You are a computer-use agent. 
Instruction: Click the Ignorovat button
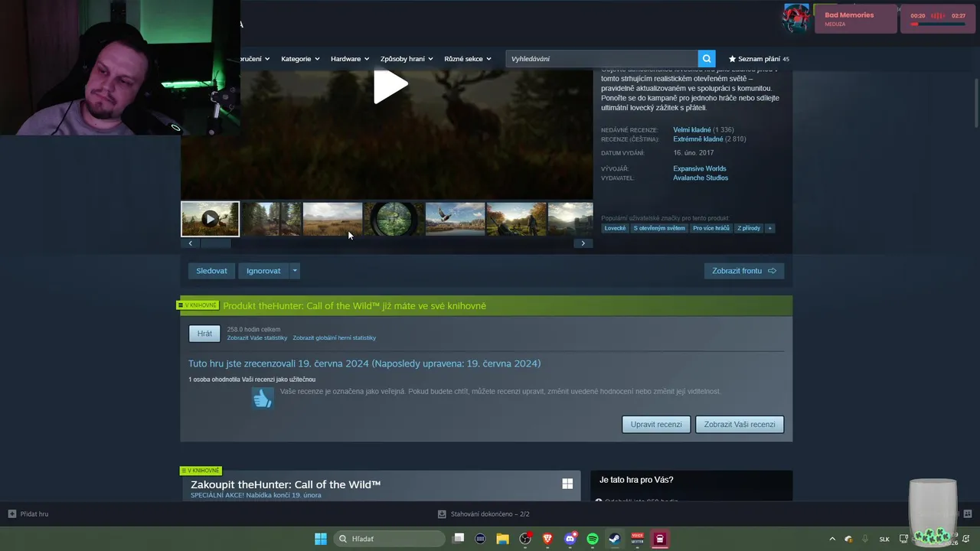click(263, 271)
